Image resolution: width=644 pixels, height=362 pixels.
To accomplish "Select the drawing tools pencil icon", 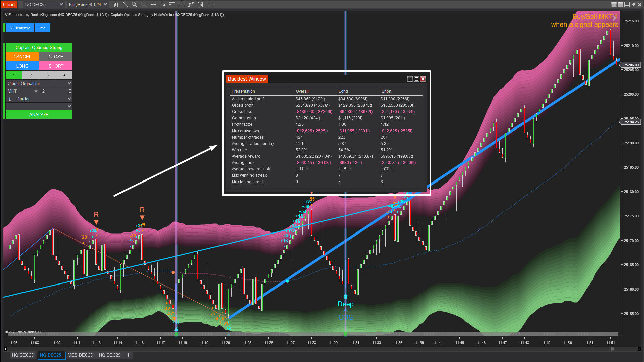I will [x=125, y=5].
